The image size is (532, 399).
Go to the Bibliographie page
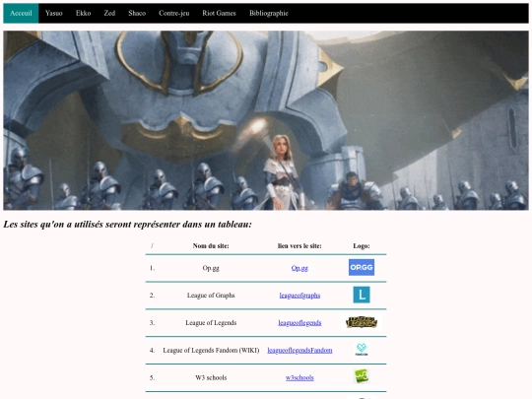click(x=269, y=13)
